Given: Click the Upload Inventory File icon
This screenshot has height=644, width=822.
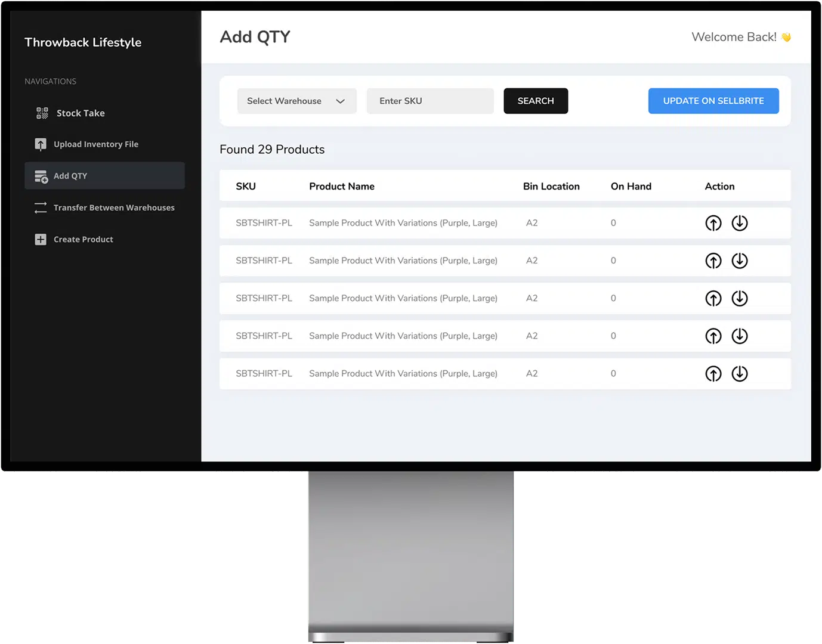Looking at the screenshot, I should click(40, 144).
